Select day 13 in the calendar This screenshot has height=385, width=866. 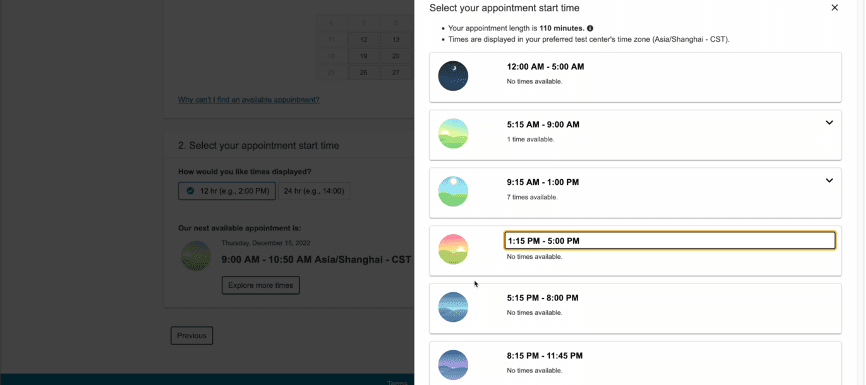pos(395,40)
